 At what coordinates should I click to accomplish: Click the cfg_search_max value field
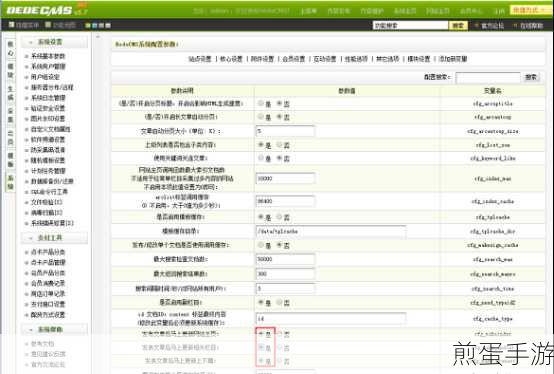point(285,259)
